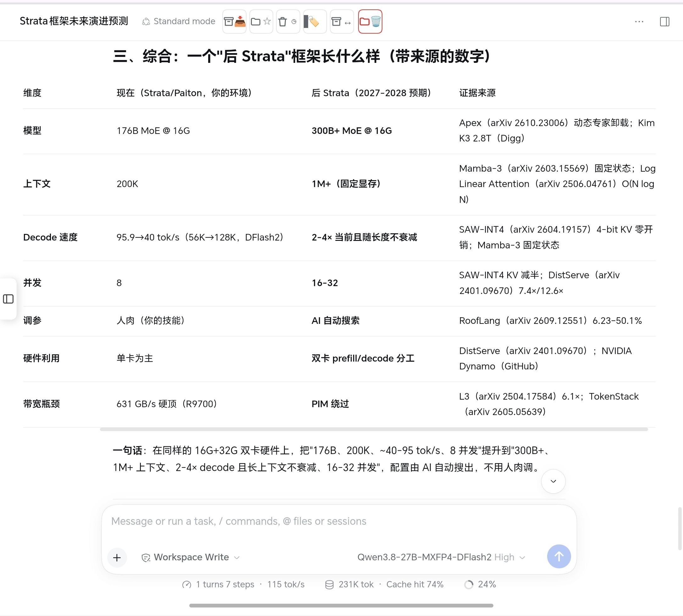The width and height of the screenshot is (683, 616).
Task: Click the Standard mode indicator
Action: 179,21
